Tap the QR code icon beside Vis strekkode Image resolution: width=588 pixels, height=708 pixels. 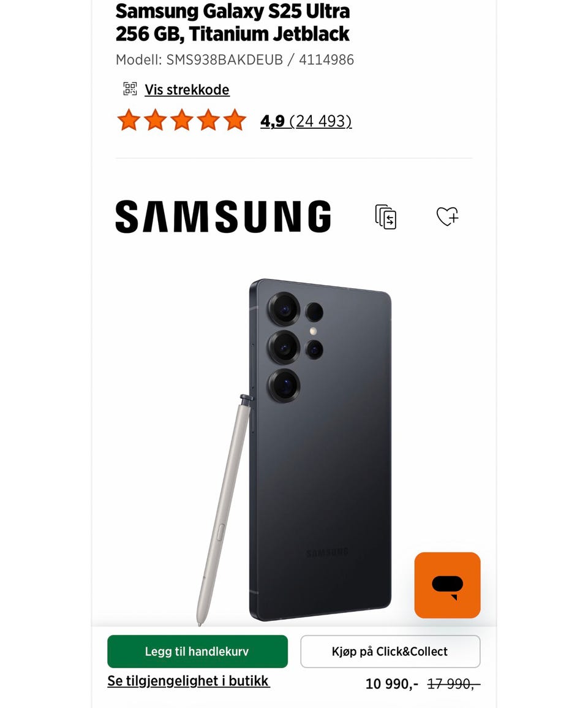(x=130, y=89)
